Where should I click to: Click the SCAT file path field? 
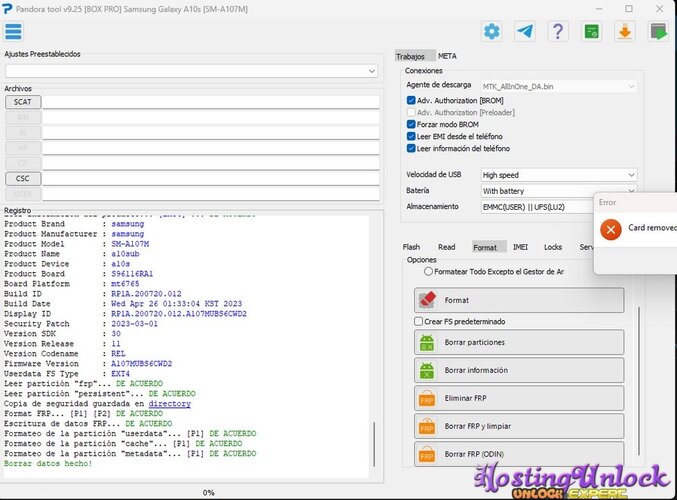[x=211, y=102]
